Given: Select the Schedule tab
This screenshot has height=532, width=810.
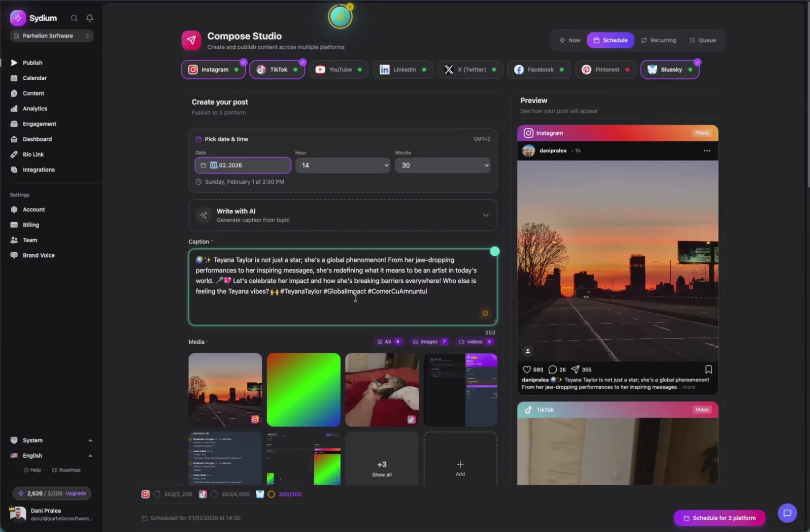Looking at the screenshot, I should (x=610, y=40).
